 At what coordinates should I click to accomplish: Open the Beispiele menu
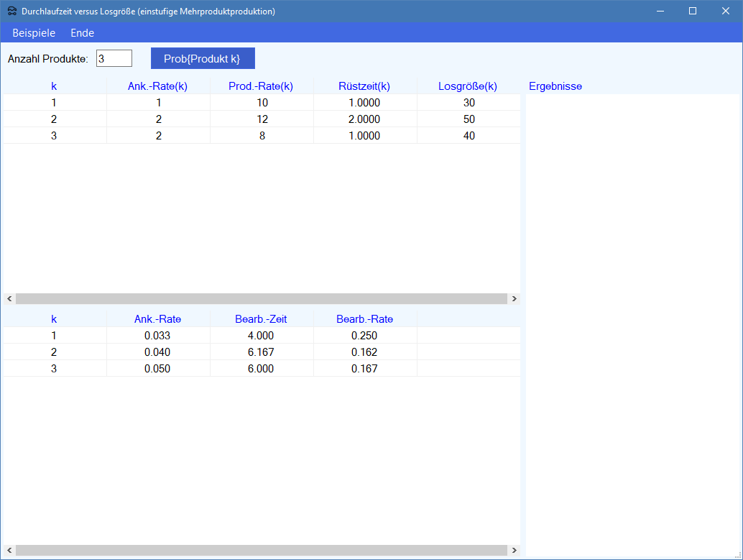tap(34, 33)
